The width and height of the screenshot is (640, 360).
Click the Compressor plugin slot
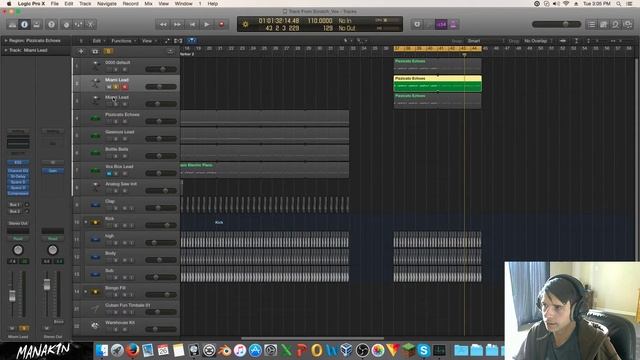[18, 193]
